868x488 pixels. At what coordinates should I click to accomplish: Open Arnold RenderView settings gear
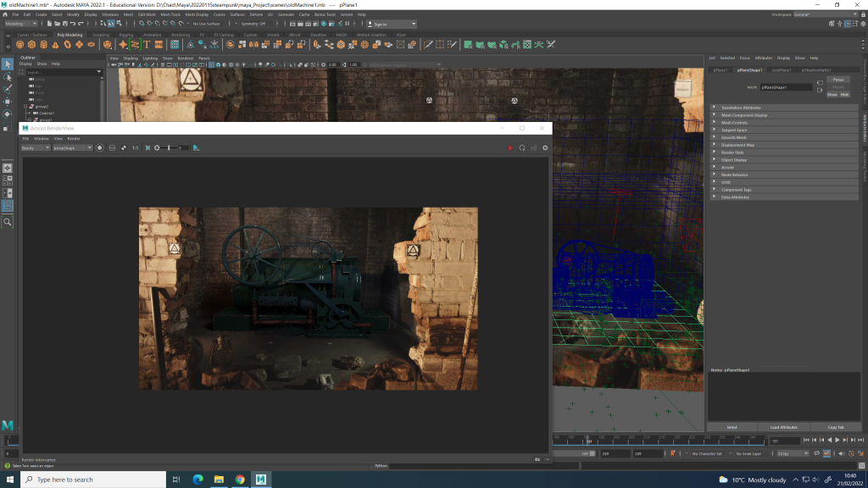point(545,147)
